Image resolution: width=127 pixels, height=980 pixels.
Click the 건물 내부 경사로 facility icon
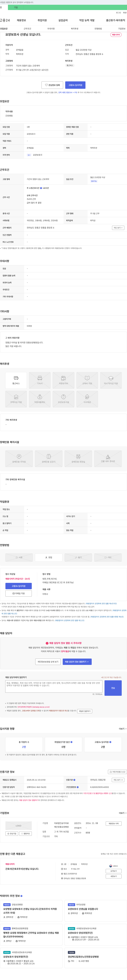[108, 458]
